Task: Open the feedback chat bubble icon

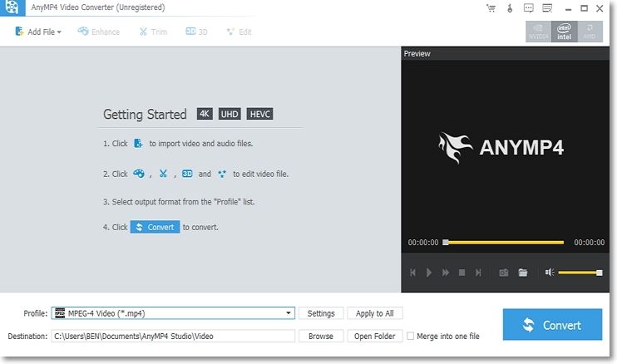Action: tap(529, 7)
